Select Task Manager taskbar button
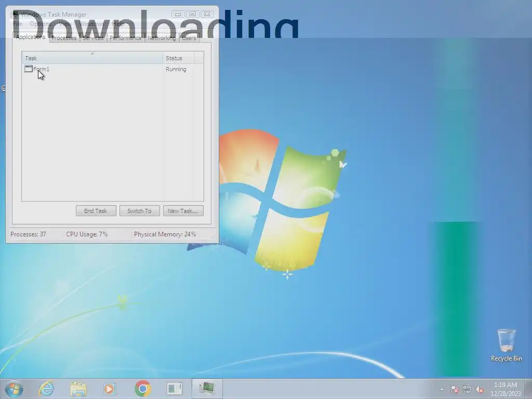532x399 pixels. (x=207, y=389)
